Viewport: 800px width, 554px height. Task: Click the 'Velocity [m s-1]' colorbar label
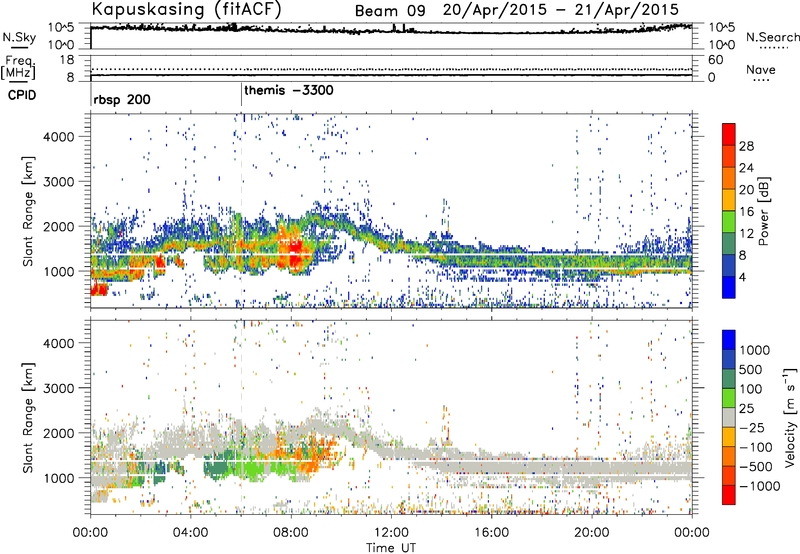790,417
